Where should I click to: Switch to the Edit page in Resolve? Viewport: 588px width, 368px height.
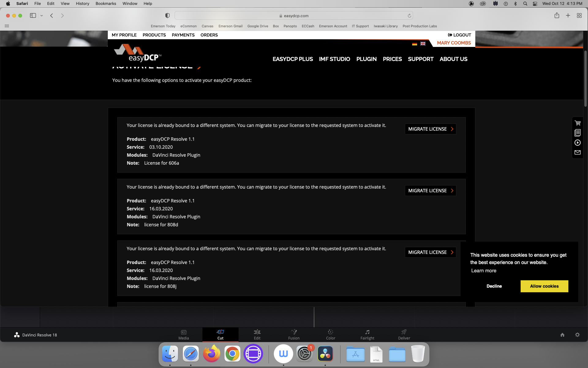257,335
